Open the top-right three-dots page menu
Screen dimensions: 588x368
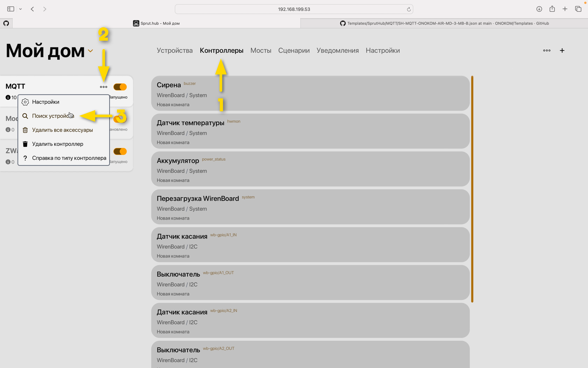click(x=547, y=50)
